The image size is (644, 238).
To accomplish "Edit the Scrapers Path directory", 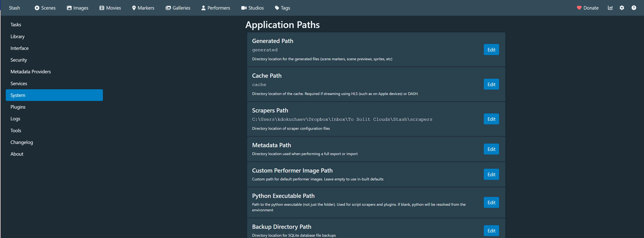I will (491, 119).
